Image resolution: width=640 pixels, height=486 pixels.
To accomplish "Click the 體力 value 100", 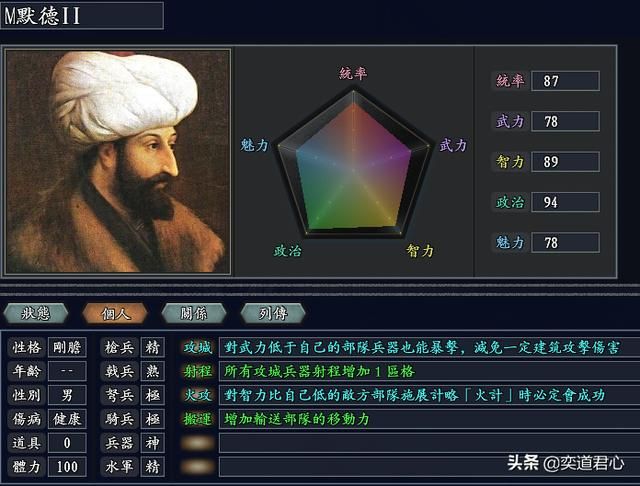I will pos(67,466).
